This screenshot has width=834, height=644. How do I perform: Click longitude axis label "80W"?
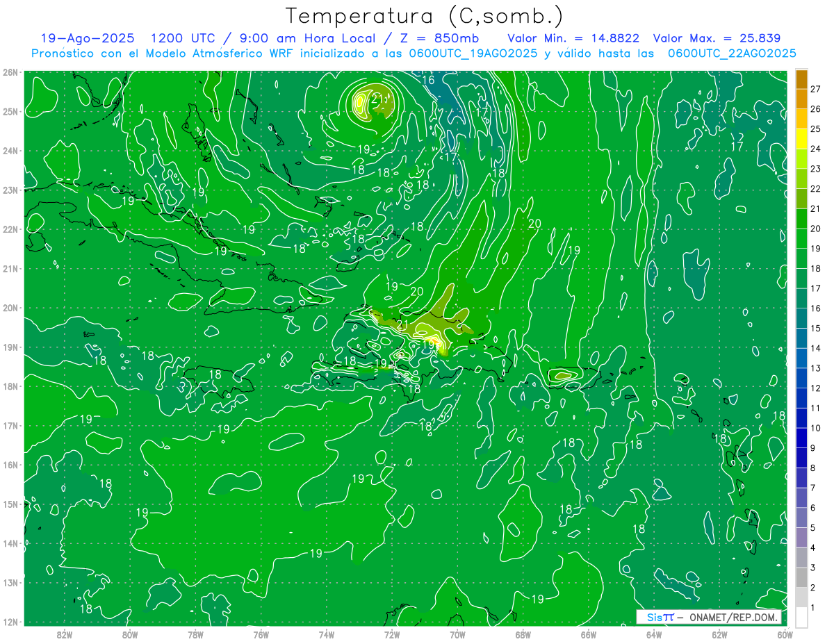click(130, 634)
